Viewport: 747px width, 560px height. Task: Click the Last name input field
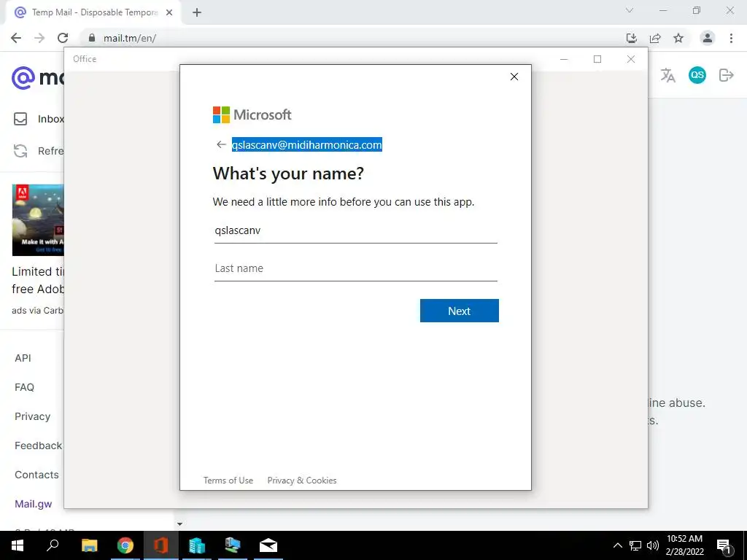click(355, 268)
